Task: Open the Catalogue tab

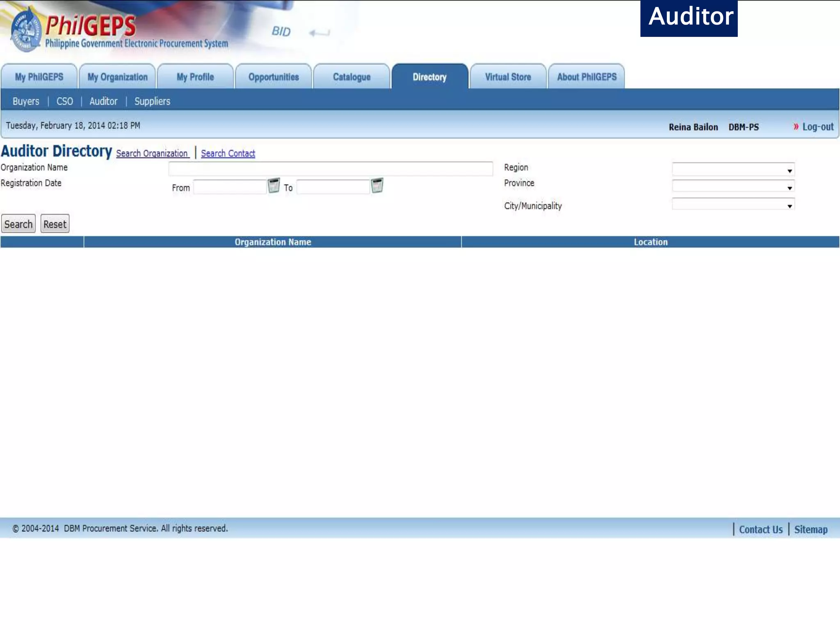Action: pyautogui.click(x=352, y=77)
